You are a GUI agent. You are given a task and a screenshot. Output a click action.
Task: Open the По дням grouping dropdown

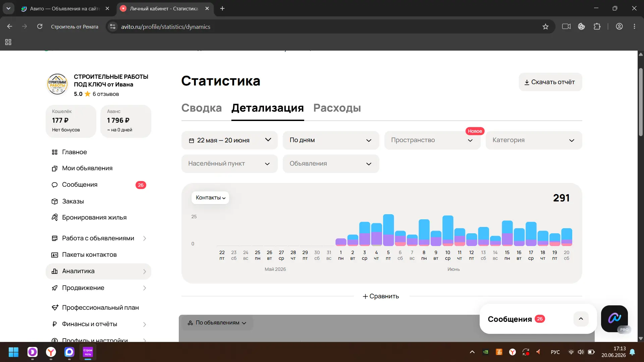[x=331, y=140]
